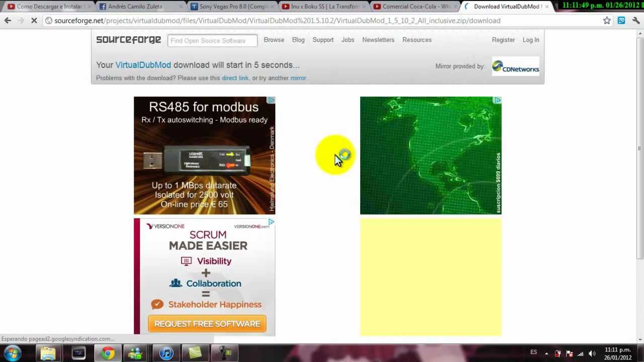Open the Blog link
This screenshot has height=362, width=644.
point(298,40)
